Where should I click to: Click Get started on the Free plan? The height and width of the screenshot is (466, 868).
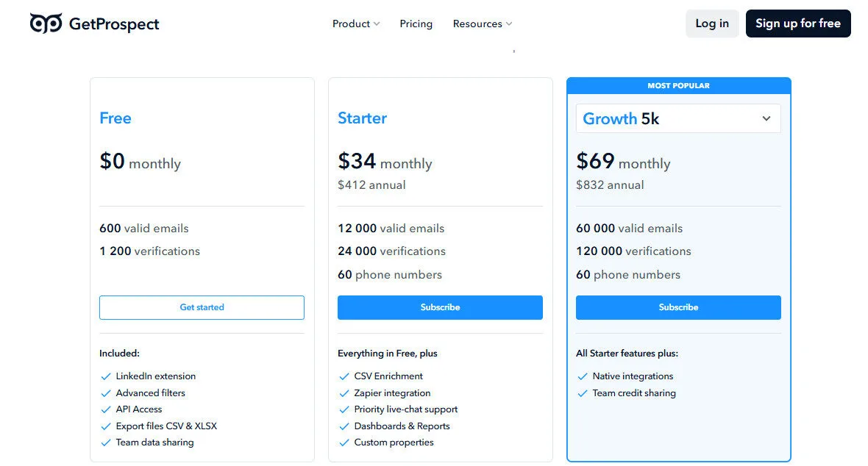(202, 307)
